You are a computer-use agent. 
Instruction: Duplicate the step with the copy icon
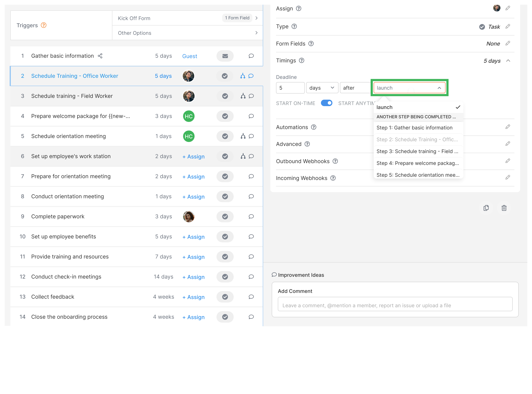(486, 208)
